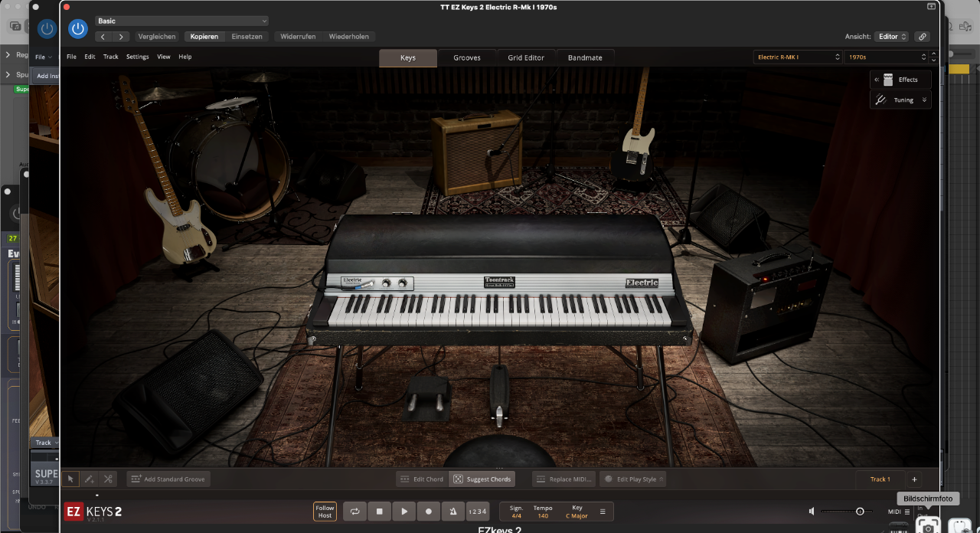
Task: Open the EZkeys Edit menu
Action: 90,57
